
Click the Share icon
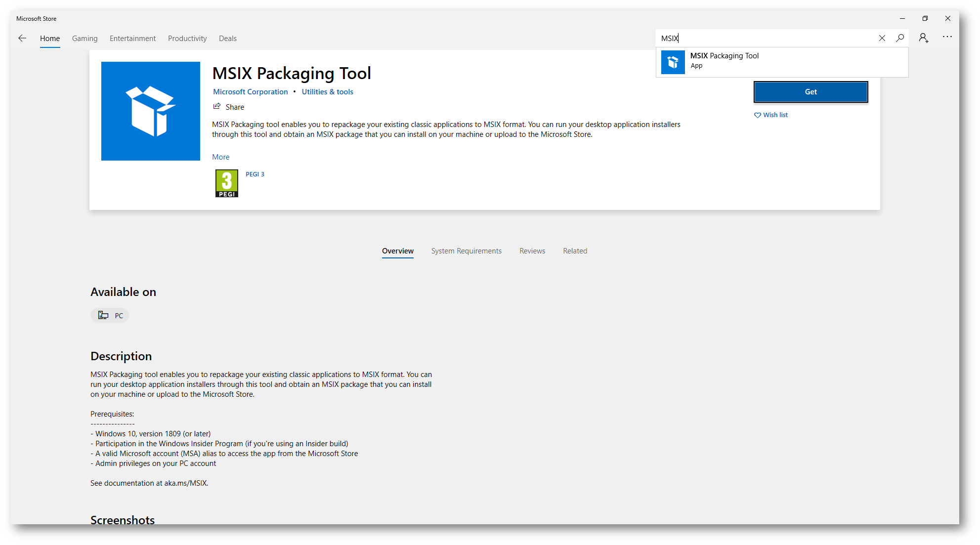tap(217, 106)
